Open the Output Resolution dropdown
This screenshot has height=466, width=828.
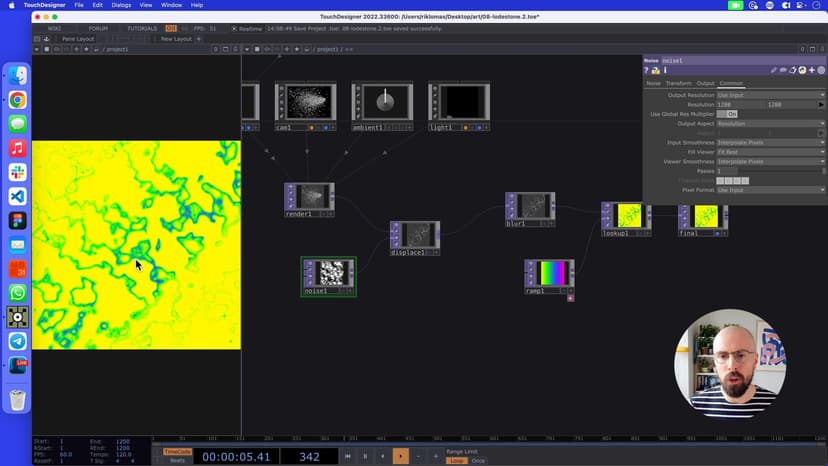coord(770,95)
